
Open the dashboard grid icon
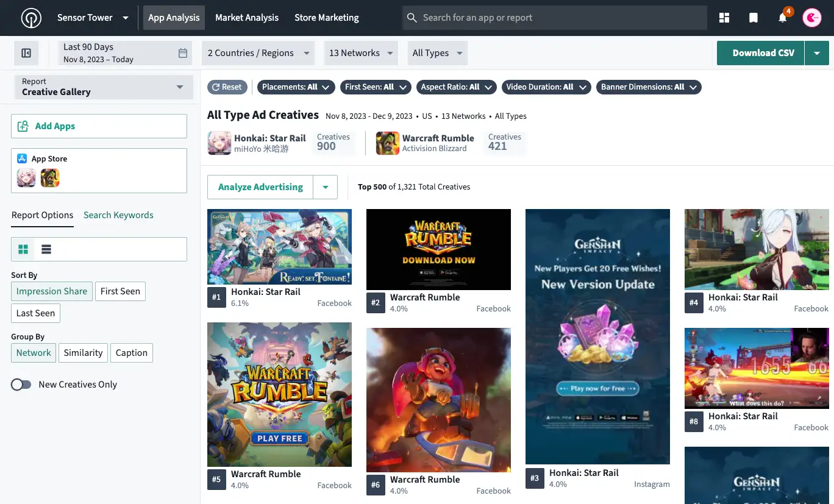(x=724, y=18)
